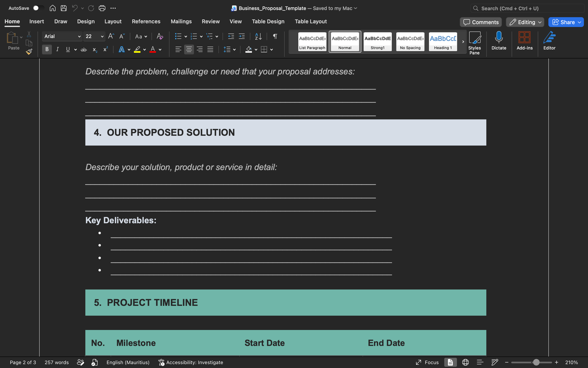Open the References tab
This screenshot has height=368, width=588.
click(146, 21)
